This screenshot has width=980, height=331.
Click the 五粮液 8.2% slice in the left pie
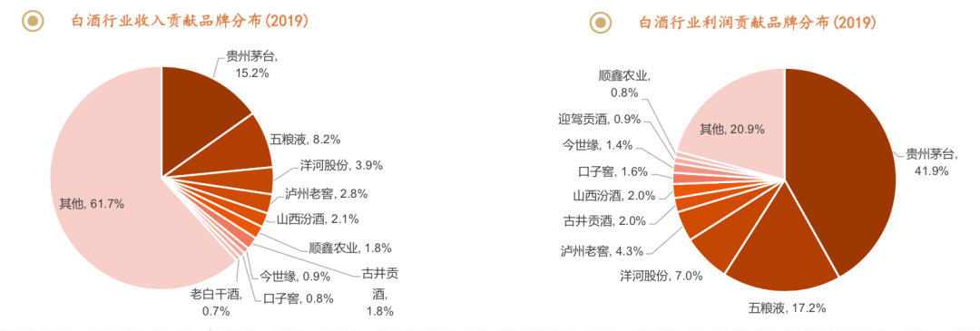point(236,149)
